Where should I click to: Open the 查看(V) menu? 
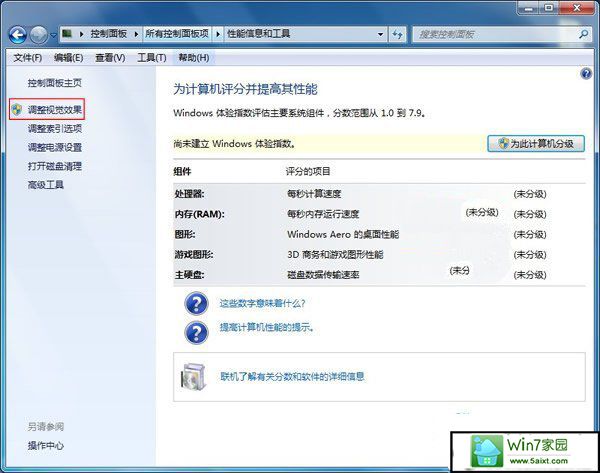[110, 58]
